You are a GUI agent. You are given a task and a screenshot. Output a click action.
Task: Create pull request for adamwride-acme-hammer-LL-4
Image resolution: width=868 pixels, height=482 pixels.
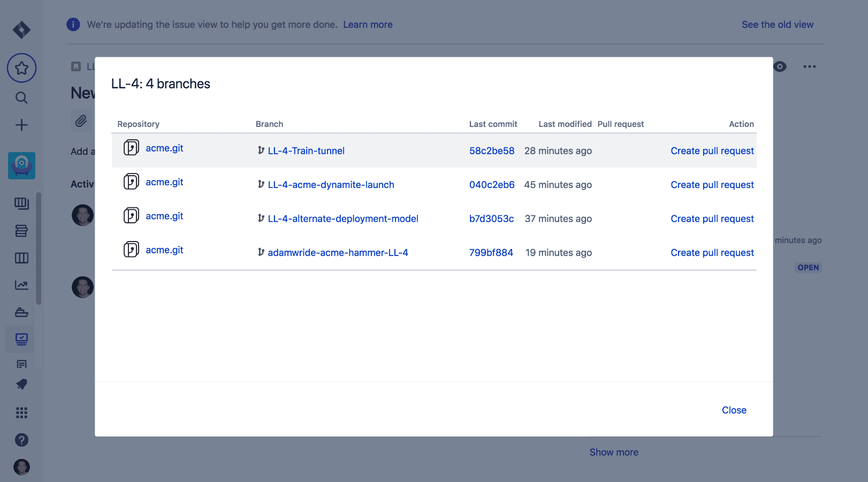[x=712, y=253]
